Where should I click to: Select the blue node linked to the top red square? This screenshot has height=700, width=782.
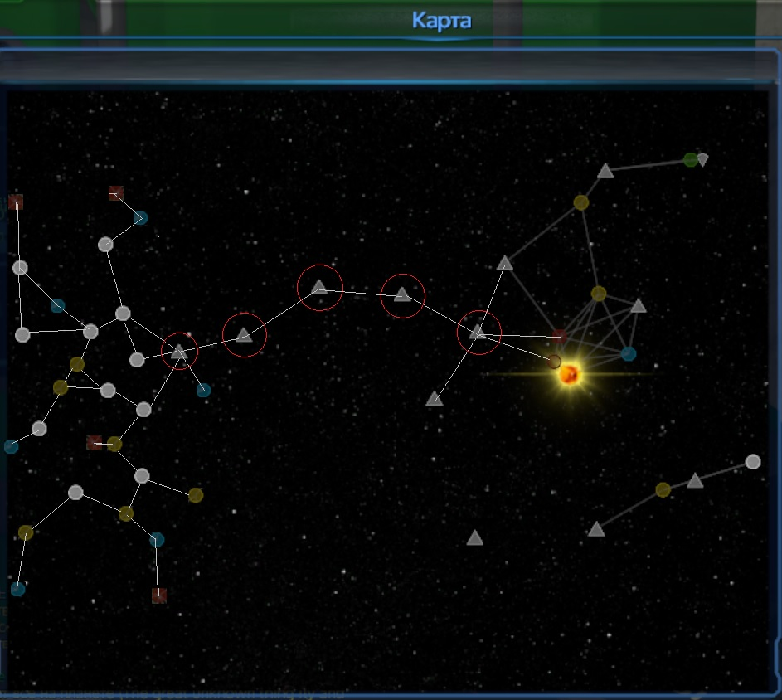140,218
